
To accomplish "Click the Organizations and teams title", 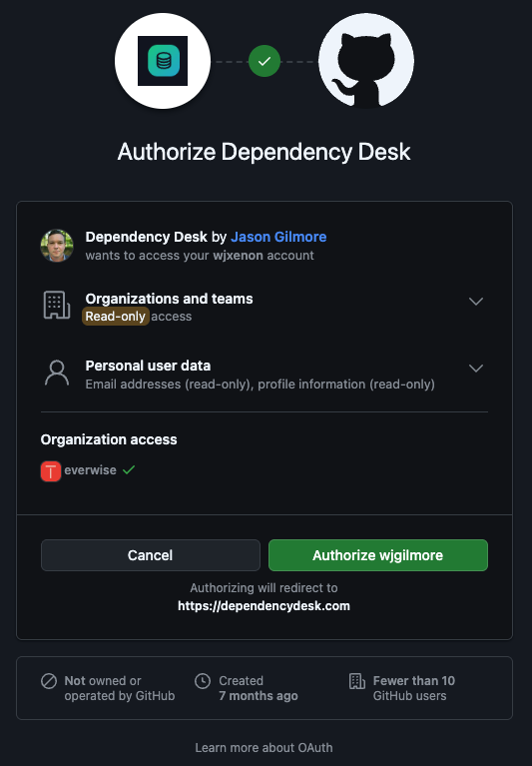I will [169, 299].
